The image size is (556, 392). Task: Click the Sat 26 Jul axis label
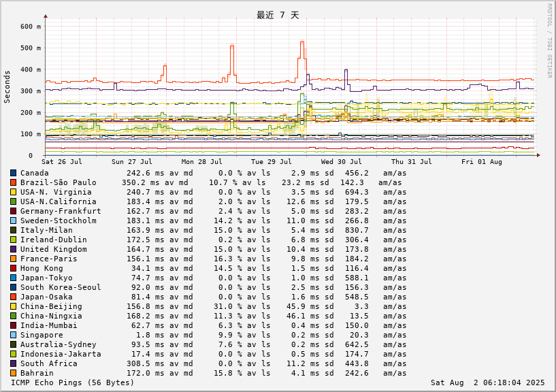[62, 162]
